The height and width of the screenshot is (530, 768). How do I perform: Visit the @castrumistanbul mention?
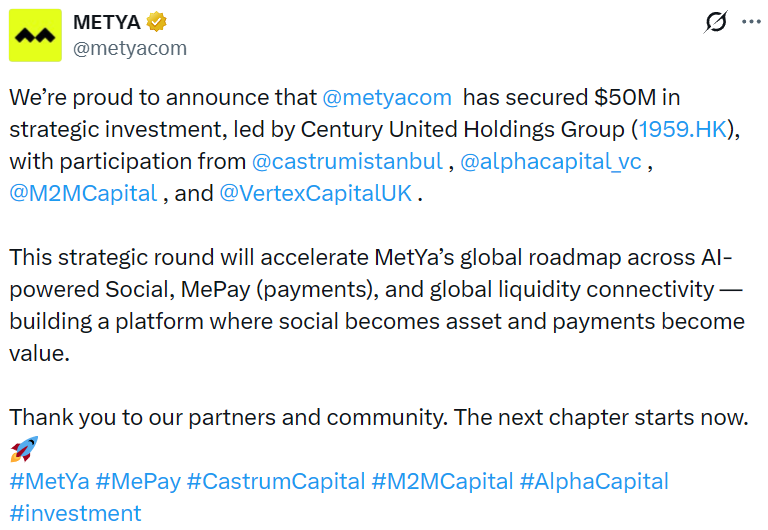(x=347, y=162)
